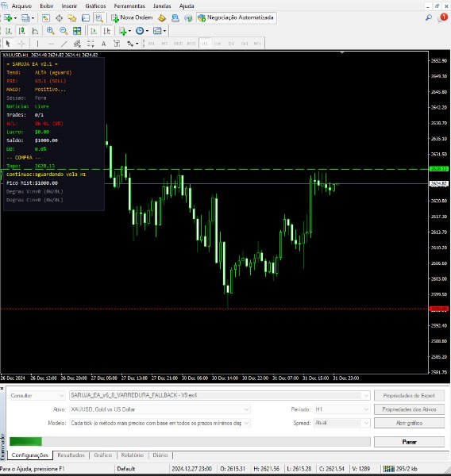
Task: Switch chart to Candlesticks mode
Action: pyautogui.click(x=21, y=31)
